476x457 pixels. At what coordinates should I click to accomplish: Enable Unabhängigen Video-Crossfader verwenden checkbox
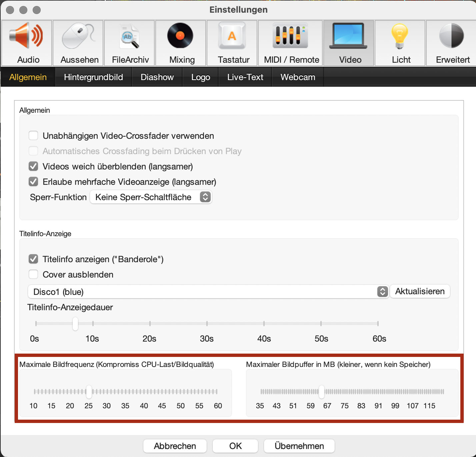click(33, 136)
